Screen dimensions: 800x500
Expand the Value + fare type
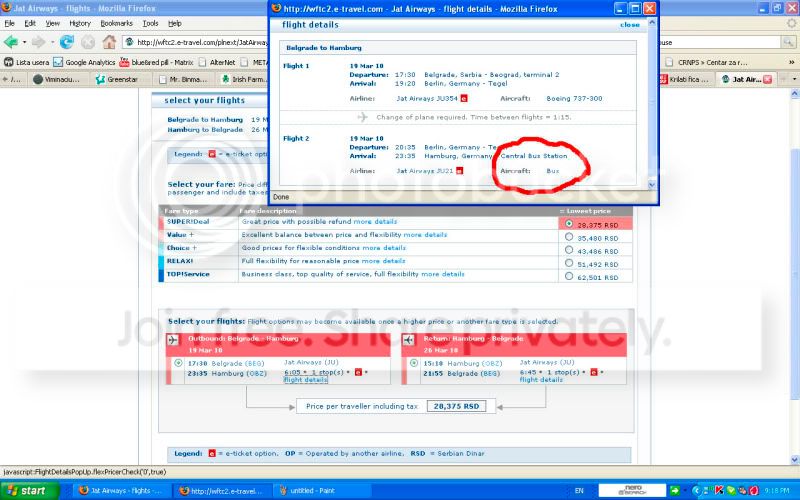(181, 235)
